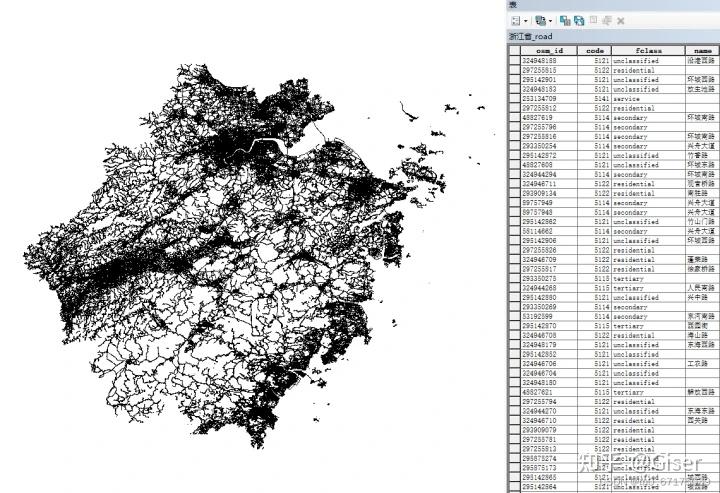720x493 pixels.
Task: Click the code column header
Action: click(594, 50)
